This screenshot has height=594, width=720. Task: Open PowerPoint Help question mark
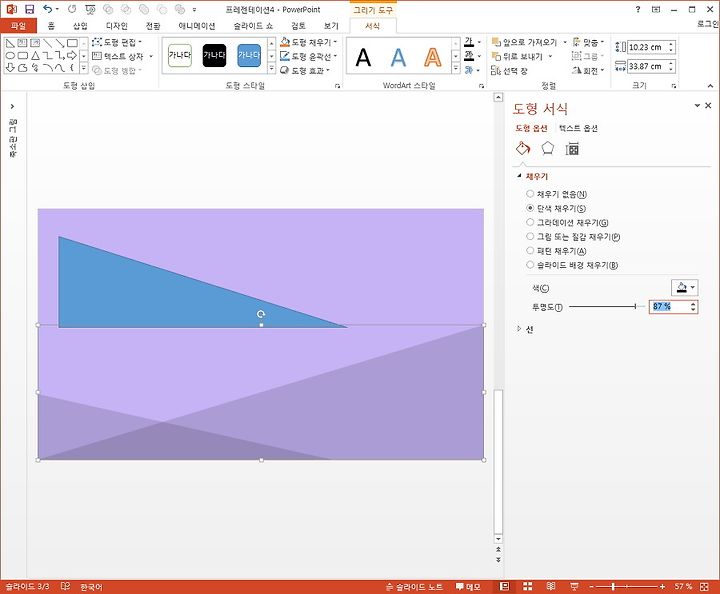pyautogui.click(x=637, y=9)
